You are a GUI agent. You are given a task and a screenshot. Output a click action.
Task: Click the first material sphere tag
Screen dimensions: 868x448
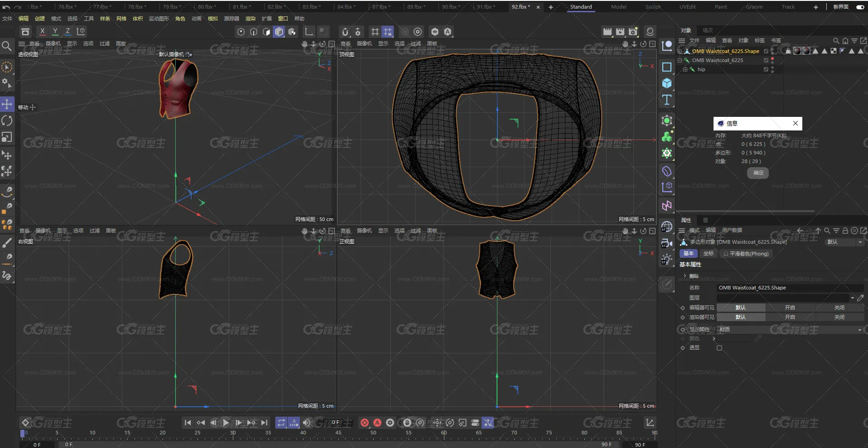click(x=797, y=51)
